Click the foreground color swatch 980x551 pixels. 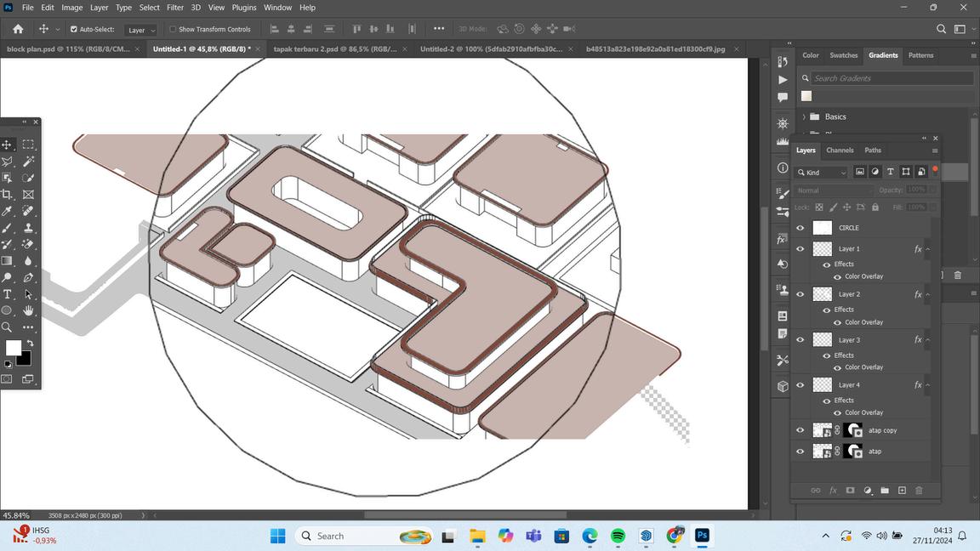click(13, 348)
